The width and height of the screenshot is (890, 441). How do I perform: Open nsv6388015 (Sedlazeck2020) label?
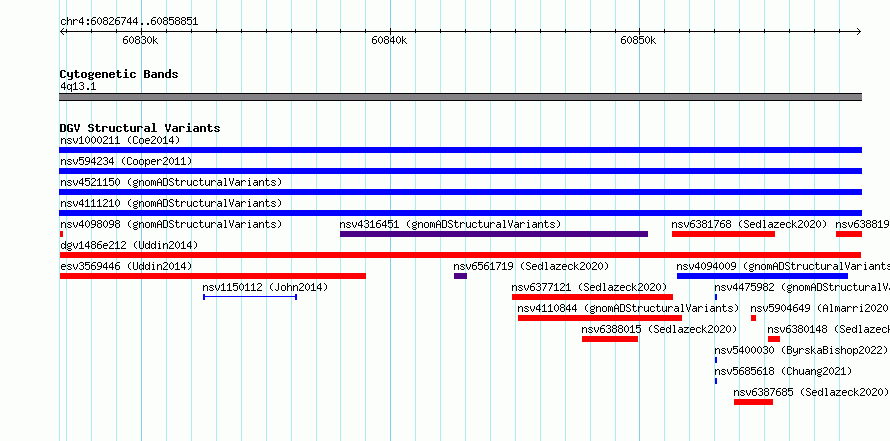click(659, 329)
